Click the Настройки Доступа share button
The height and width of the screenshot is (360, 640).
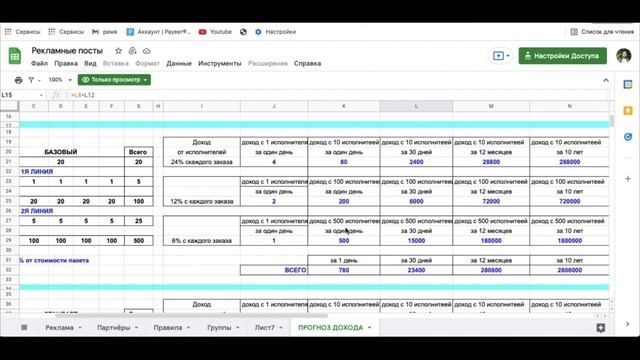tap(562, 56)
